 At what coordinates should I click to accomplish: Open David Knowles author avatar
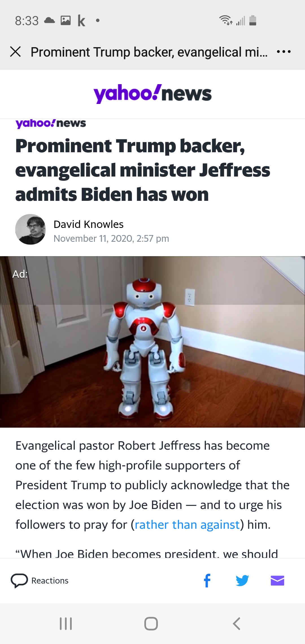pos(30,229)
